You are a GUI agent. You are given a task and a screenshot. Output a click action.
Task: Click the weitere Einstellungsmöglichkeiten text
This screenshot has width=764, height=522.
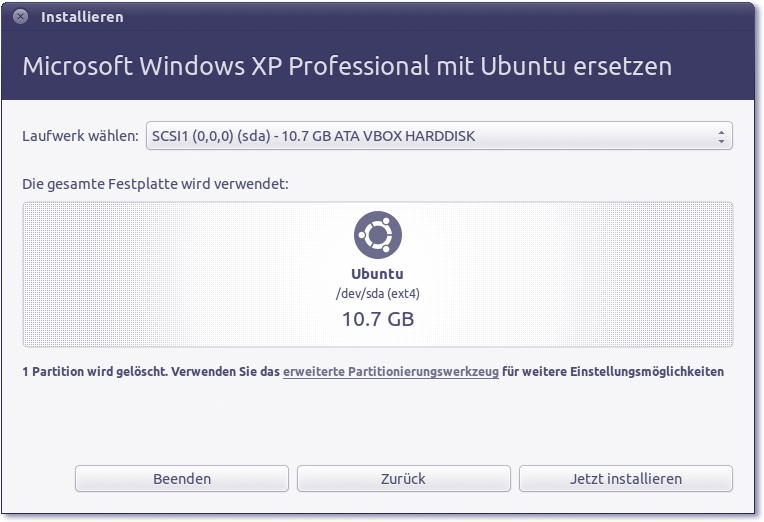tap(613, 372)
